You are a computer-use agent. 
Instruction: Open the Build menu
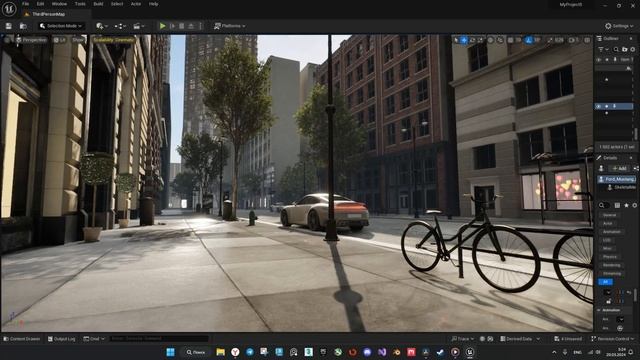(98, 4)
